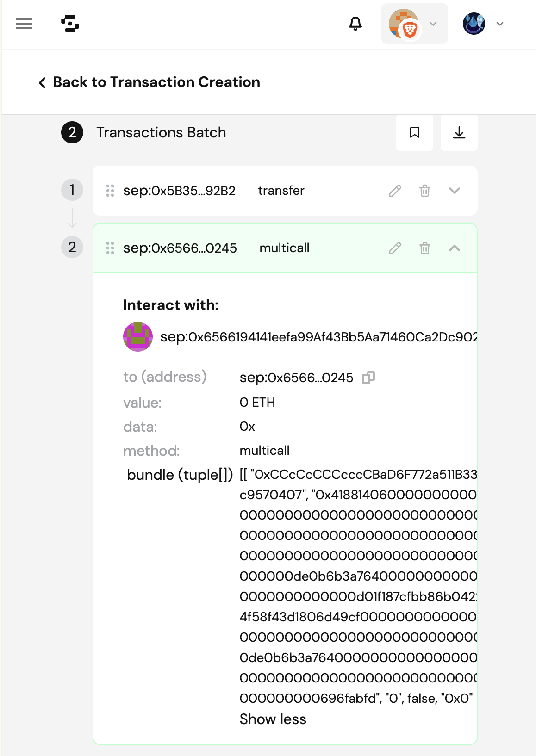Go back to Transaction Creation
Image resolution: width=536 pixels, height=756 pixels.
click(x=150, y=82)
